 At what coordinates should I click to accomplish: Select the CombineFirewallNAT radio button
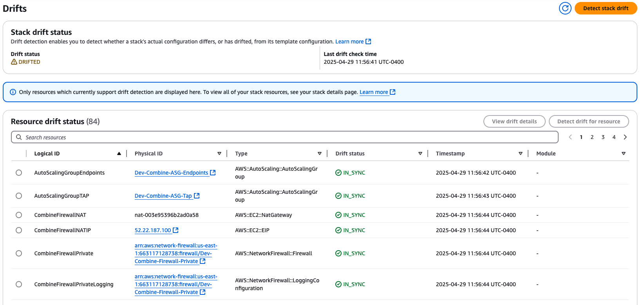pyautogui.click(x=19, y=215)
